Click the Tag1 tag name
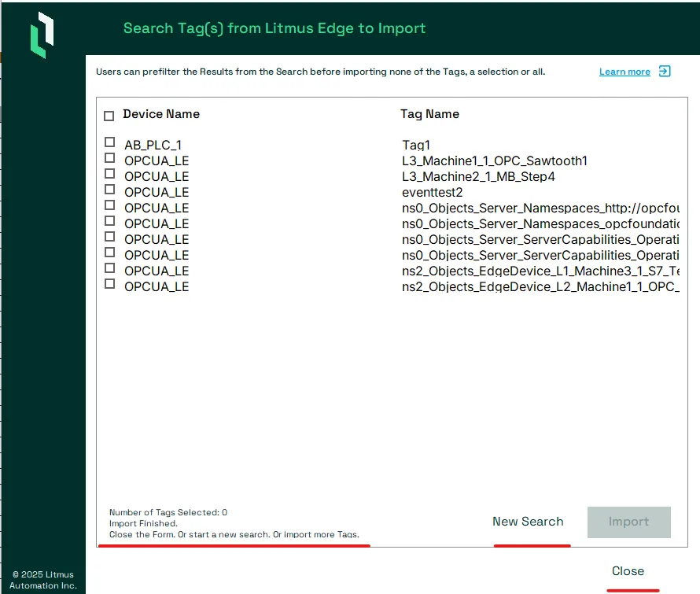This screenshot has height=594, width=700. [x=415, y=145]
